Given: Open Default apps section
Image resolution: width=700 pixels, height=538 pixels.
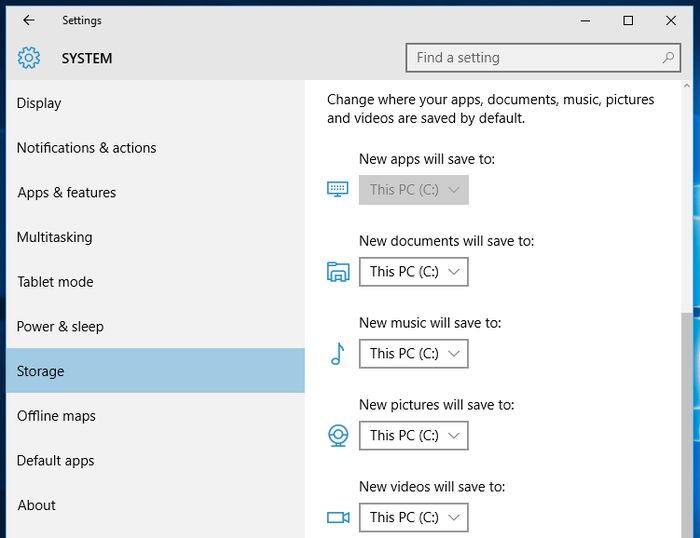Looking at the screenshot, I should (x=55, y=461).
